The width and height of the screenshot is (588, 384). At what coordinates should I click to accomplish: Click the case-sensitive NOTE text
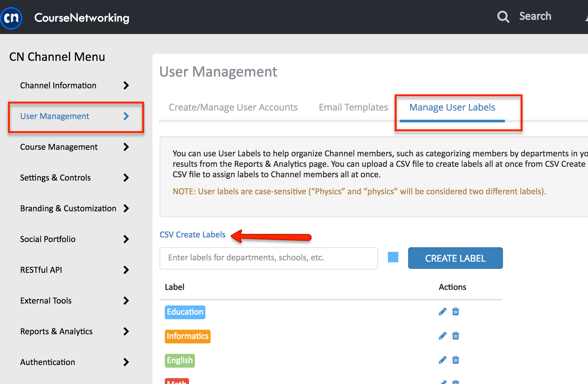click(x=359, y=191)
